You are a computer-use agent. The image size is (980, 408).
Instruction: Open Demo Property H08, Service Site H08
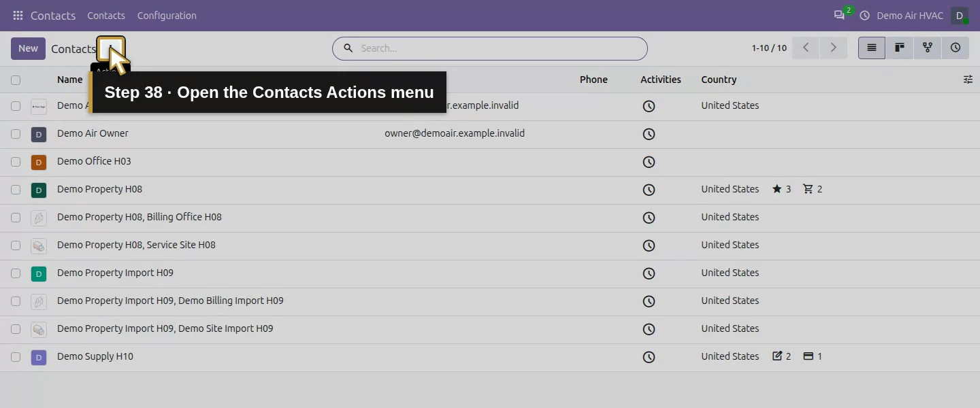[136, 245]
